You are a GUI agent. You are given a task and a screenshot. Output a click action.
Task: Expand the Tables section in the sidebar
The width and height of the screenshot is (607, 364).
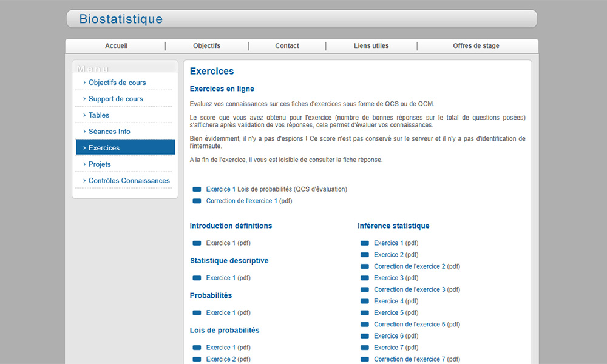click(99, 115)
